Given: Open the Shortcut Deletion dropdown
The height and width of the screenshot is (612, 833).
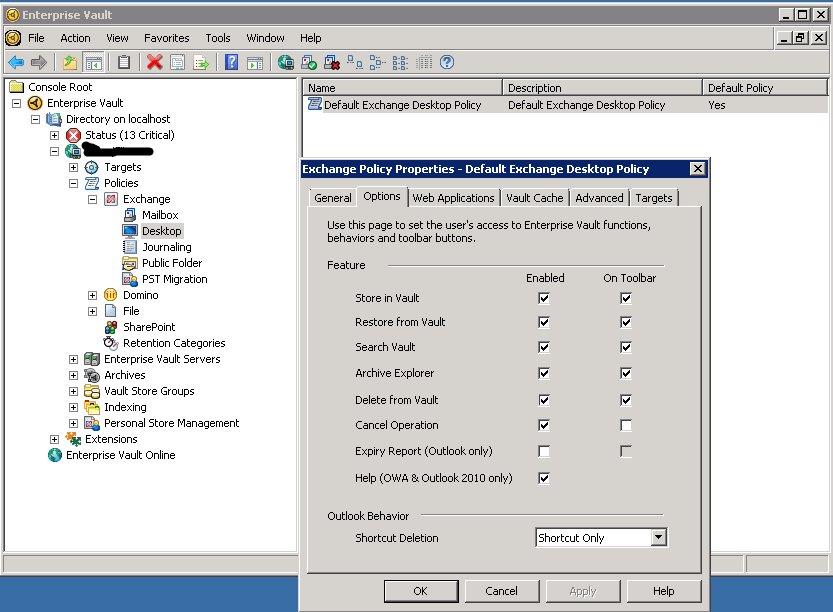Looking at the screenshot, I should [659, 538].
